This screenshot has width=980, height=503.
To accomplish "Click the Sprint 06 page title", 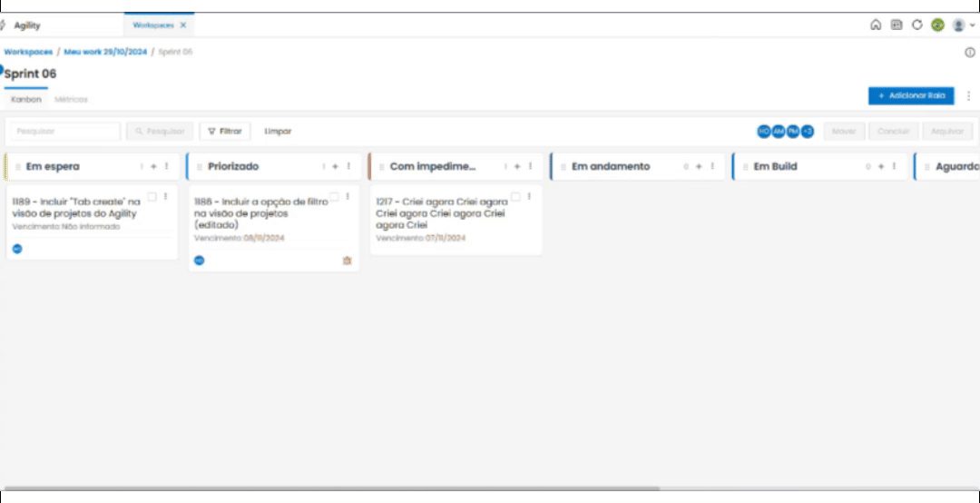I will point(30,74).
